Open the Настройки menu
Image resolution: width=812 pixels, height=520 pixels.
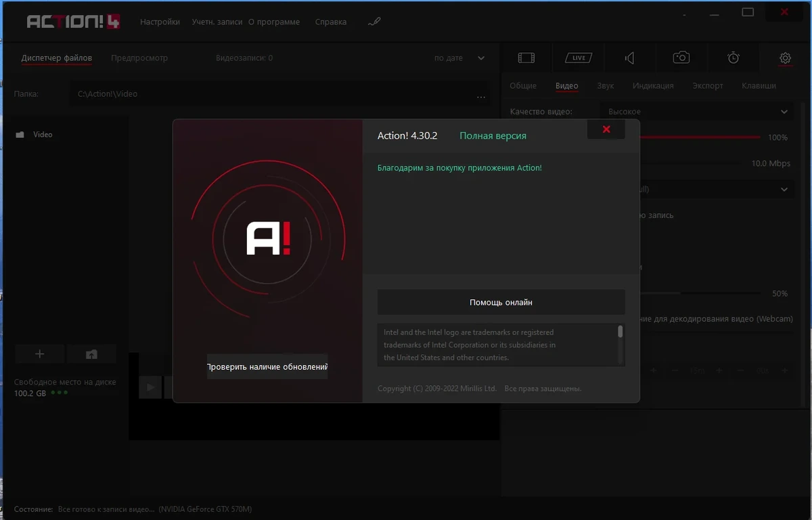(160, 22)
